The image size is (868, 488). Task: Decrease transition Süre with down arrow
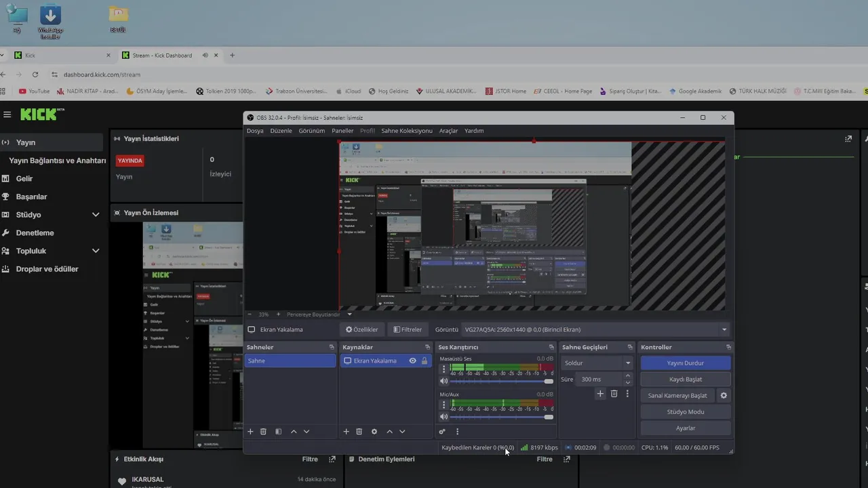pyautogui.click(x=627, y=382)
